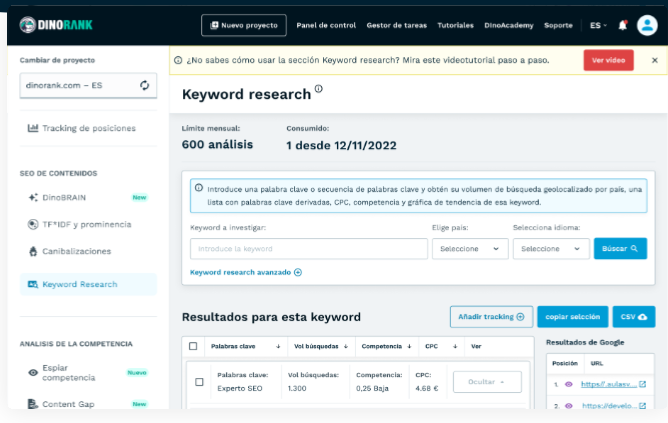This screenshot has width=668, height=423.
Task: Click the 0,25 Baja competition value
Action: tap(372, 388)
